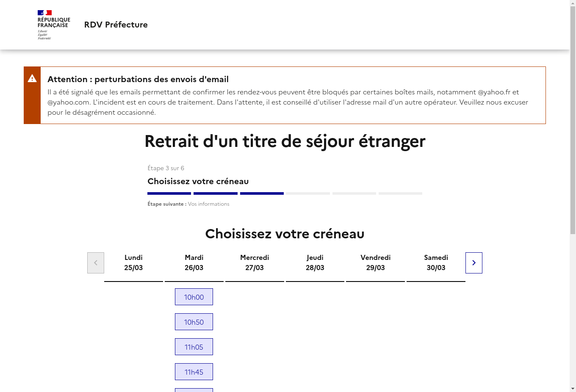This screenshot has height=392, width=576.
Task: Select the 10h50 time slot
Action: tap(194, 322)
